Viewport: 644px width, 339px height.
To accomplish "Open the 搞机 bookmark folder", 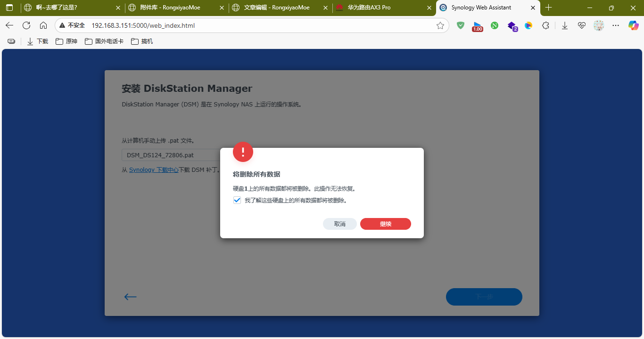I will click(142, 41).
